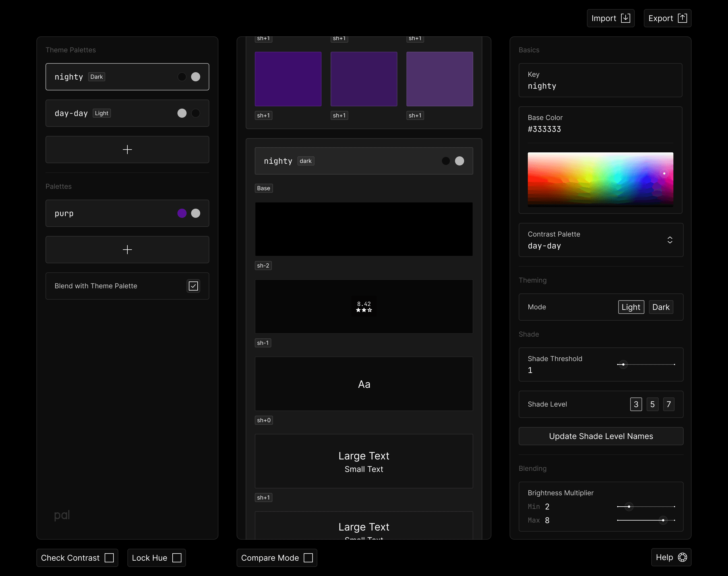Click the purple dot on purp palette
The width and height of the screenshot is (728, 576).
pos(182,213)
